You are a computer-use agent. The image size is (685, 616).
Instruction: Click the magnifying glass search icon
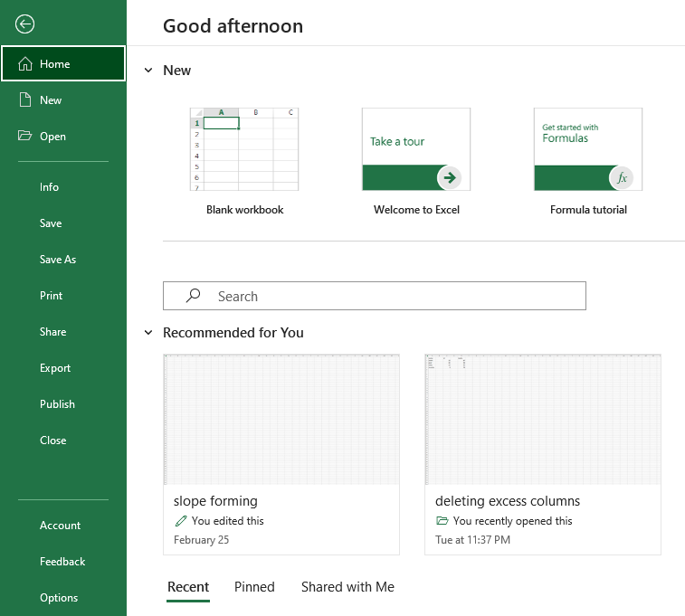(x=193, y=296)
